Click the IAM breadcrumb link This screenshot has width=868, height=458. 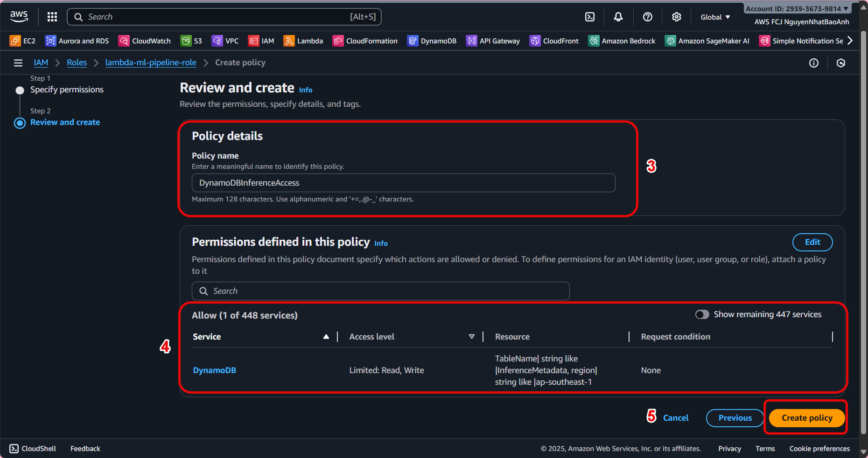click(x=41, y=62)
